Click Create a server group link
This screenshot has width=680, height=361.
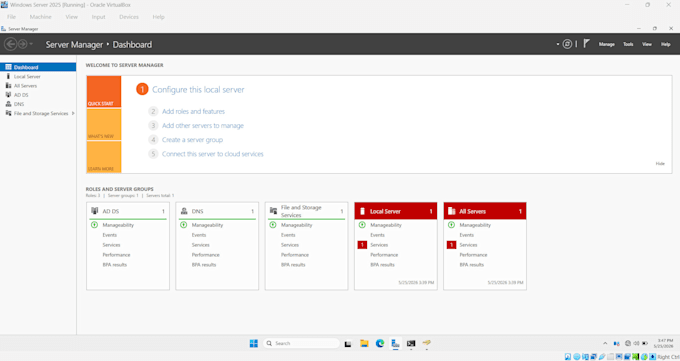193,140
